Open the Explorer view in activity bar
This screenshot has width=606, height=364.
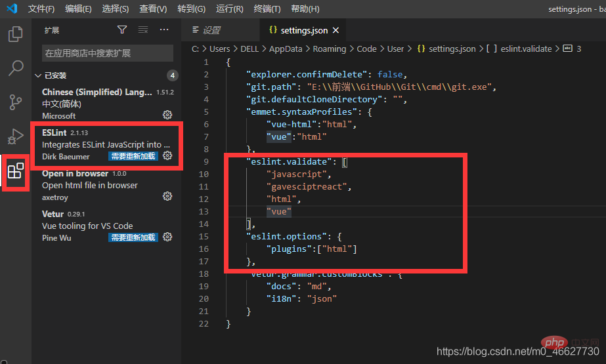click(x=16, y=34)
